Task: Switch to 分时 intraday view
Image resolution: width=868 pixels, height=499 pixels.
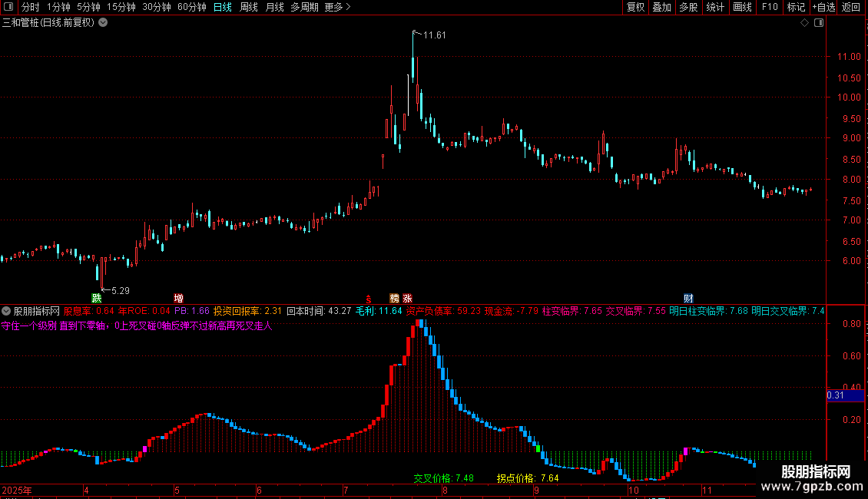Action: 31,7
